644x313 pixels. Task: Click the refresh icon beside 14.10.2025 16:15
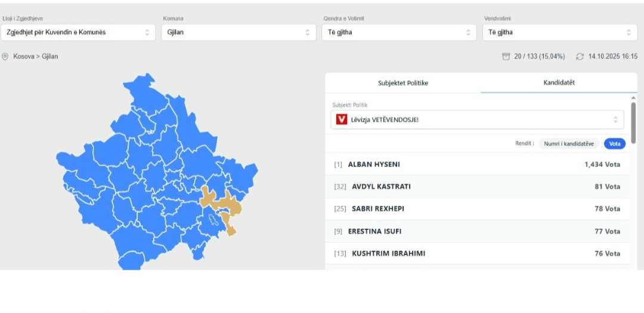click(580, 57)
